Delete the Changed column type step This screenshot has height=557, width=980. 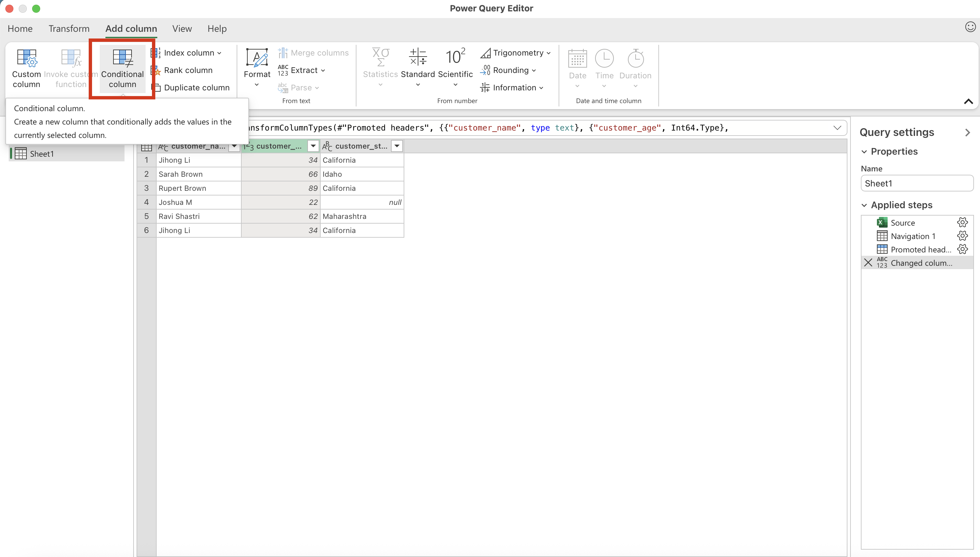coord(868,263)
